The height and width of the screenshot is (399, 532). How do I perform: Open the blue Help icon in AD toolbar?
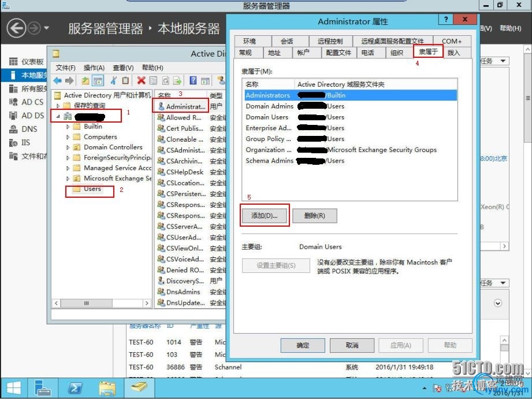coord(193,81)
